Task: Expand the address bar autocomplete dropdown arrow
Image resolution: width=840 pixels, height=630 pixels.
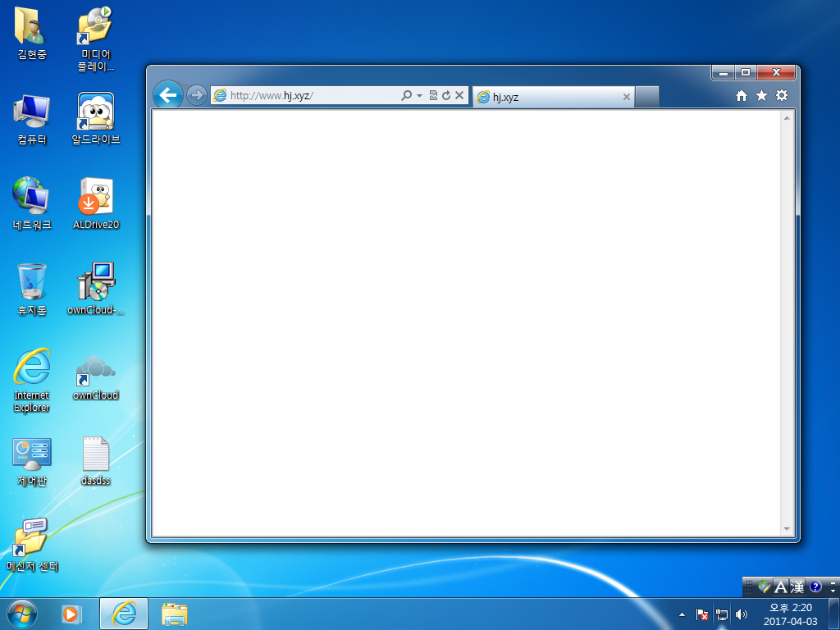Action: pyautogui.click(x=419, y=96)
